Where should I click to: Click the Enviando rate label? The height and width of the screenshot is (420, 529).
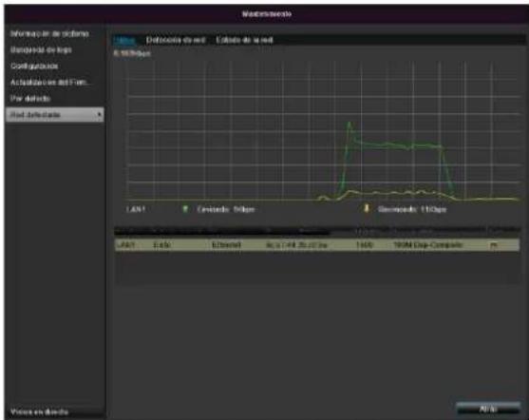pos(226,209)
